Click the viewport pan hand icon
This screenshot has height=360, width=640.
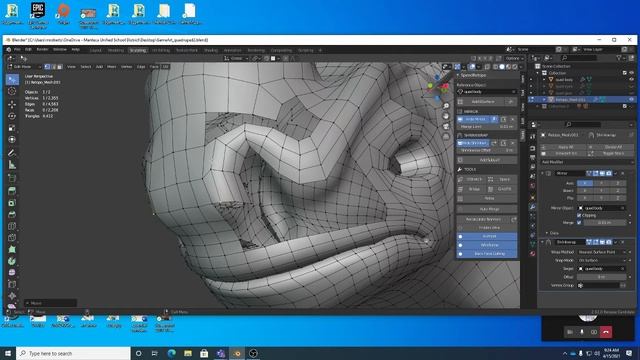446,116
